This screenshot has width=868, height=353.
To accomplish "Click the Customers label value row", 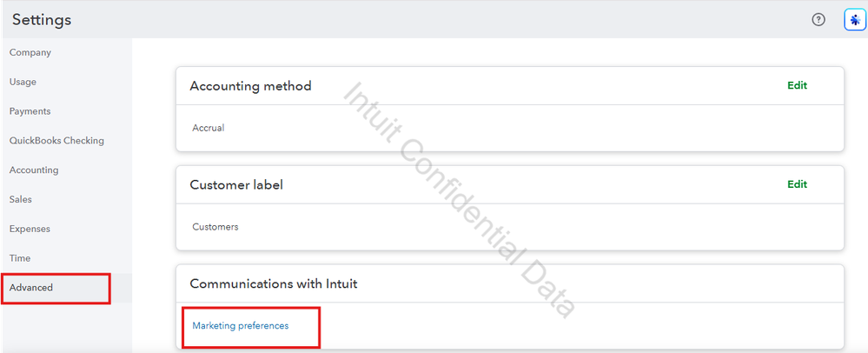I will pyautogui.click(x=215, y=227).
